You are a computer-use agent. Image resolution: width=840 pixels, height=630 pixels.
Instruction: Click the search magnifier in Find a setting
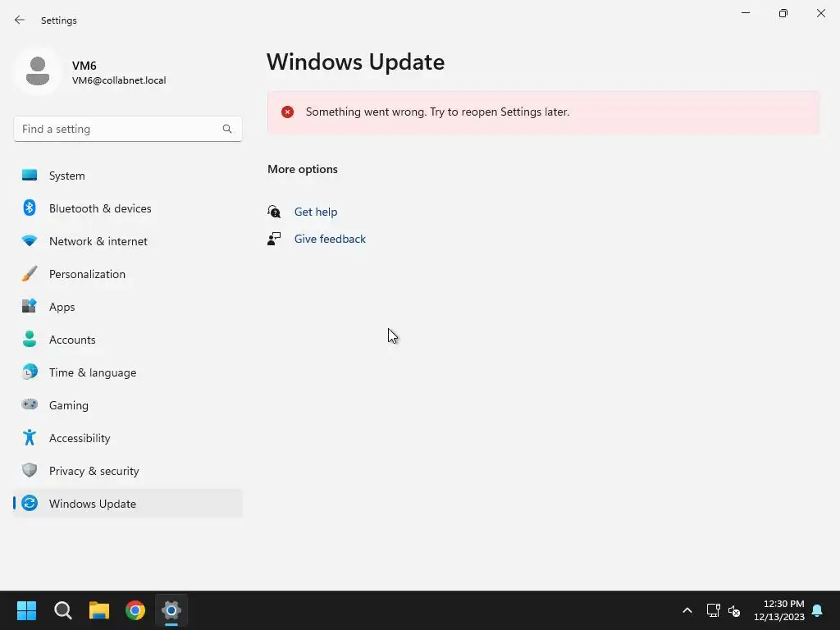[x=227, y=129]
